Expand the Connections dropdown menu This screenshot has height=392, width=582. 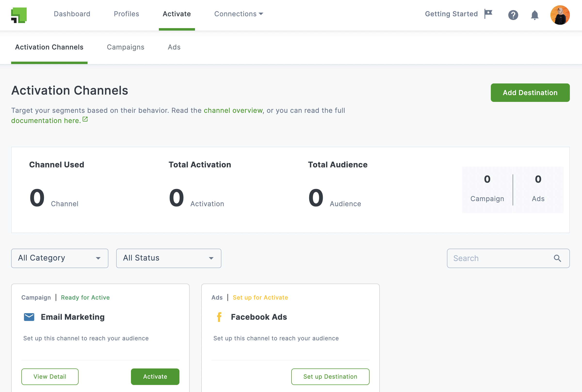[238, 14]
